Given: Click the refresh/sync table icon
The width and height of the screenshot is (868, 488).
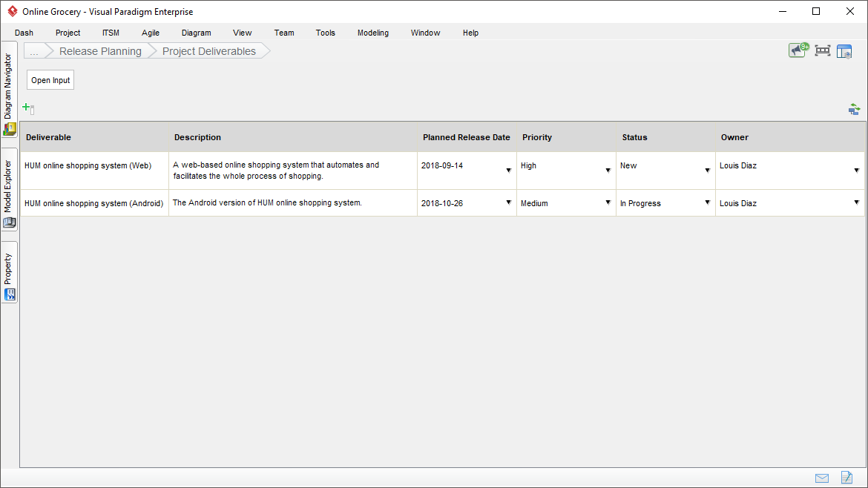Looking at the screenshot, I should 854,109.
